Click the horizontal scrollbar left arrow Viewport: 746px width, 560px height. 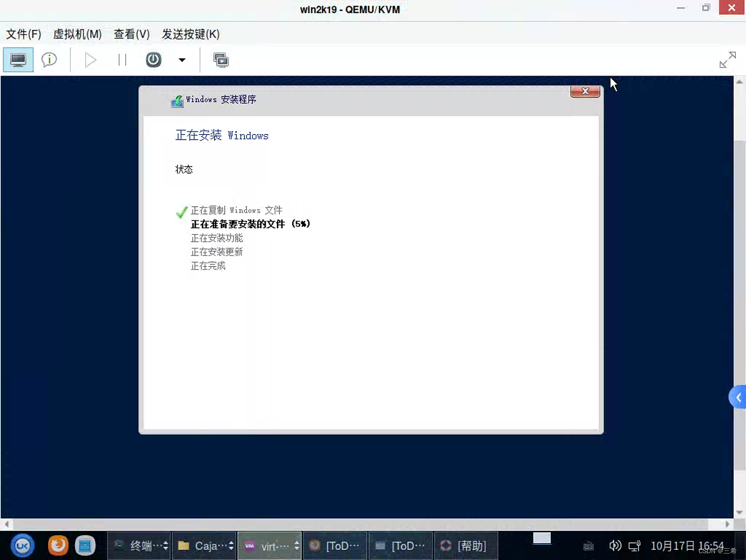(6, 524)
